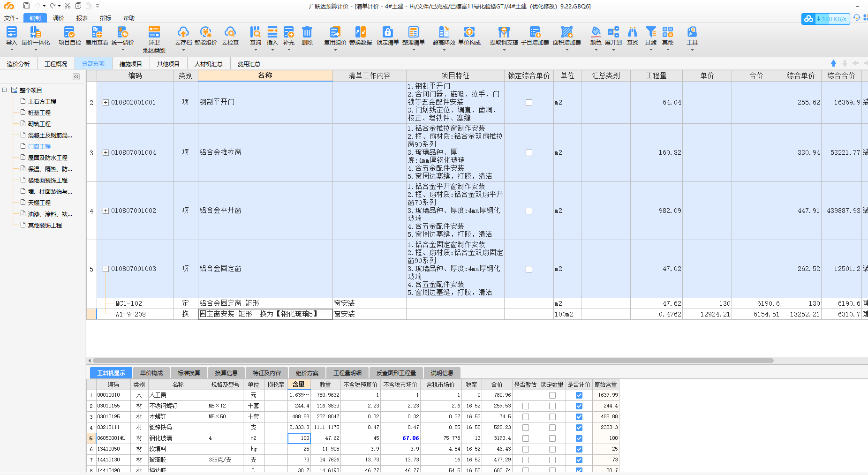Click the 含量 cell showing 100

tap(299, 438)
